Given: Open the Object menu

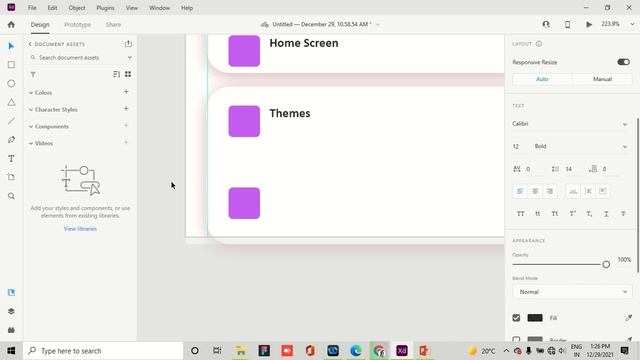Looking at the screenshot, I should click(77, 8).
